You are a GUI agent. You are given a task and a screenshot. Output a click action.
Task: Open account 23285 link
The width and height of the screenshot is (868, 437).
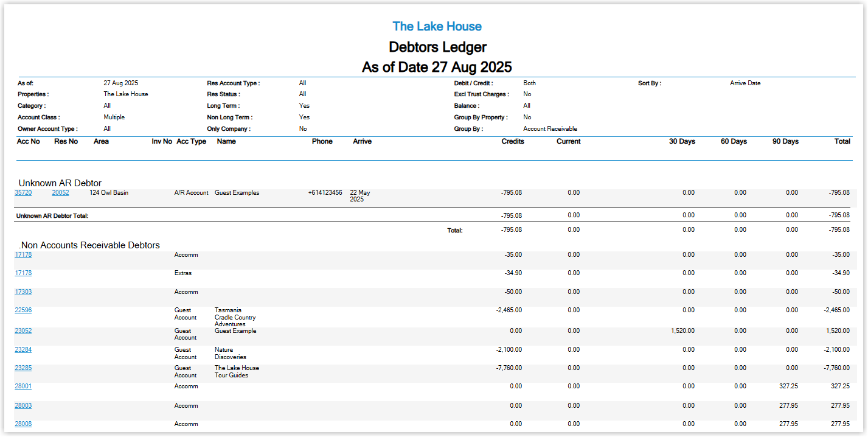23,368
